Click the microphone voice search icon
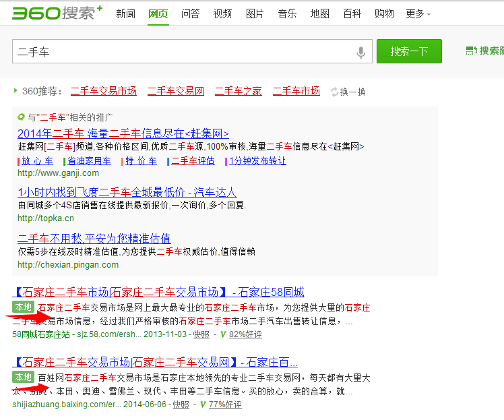The image size is (504, 420). pos(361,53)
